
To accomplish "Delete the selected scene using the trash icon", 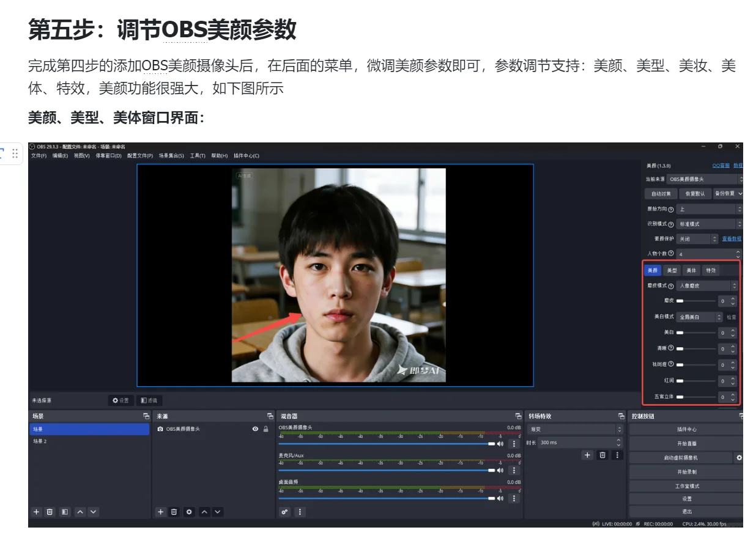I will tap(50, 512).
